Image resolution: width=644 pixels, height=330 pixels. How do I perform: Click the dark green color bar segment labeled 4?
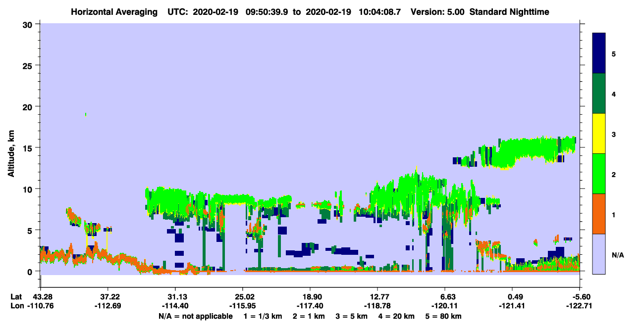(599, 94)
